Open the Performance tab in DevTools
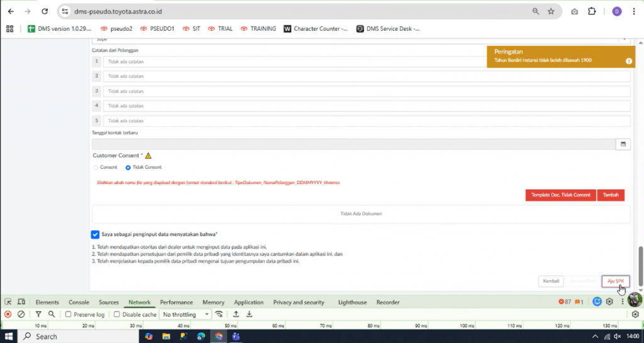Screen dimensions: 644x343 tap(176, 302)
